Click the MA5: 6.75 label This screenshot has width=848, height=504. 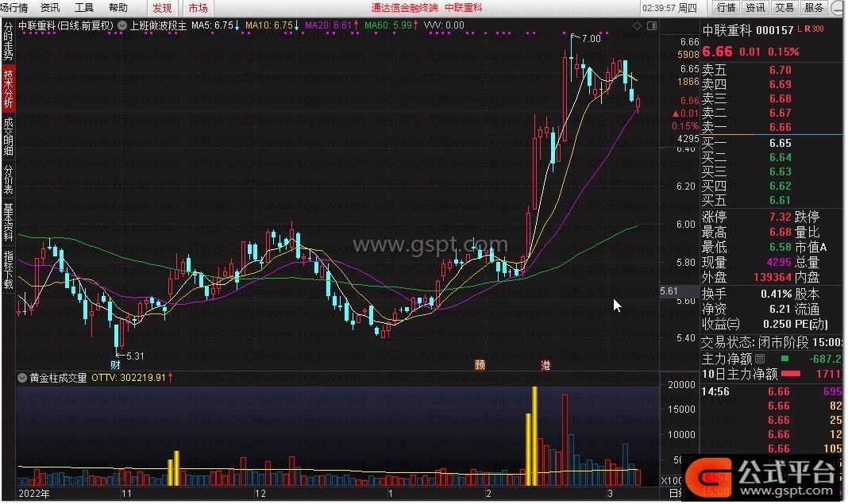click(x=214, y=25)
